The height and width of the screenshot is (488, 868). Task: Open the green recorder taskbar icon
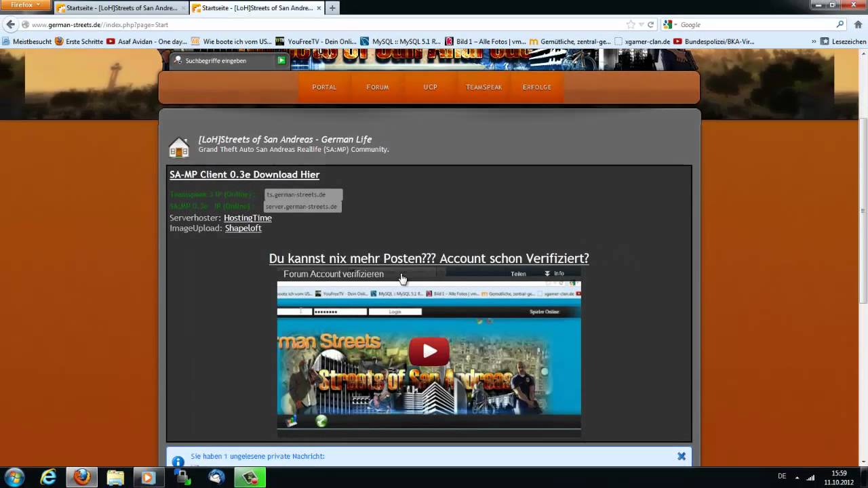coord(250,477)
